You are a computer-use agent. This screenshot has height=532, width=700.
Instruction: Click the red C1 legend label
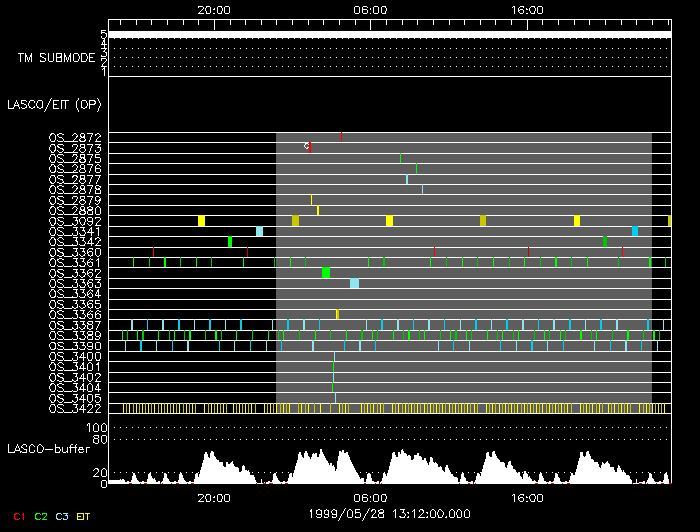[18, 516]
